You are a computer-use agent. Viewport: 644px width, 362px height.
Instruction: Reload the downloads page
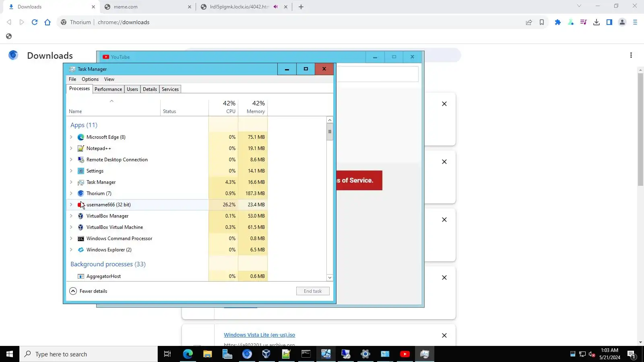(35, 22)
